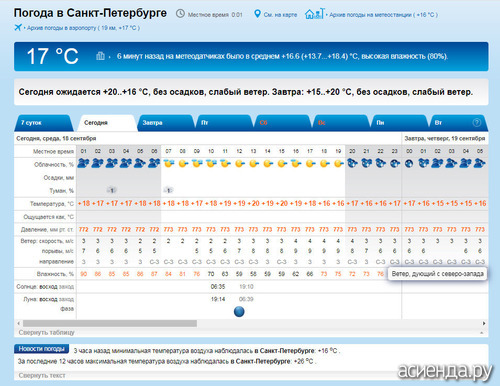The width and height of the screenshot is (500, 386).
Task: Click the right arrow of the horizontal scrollbar
Action: tap(484, 323)
